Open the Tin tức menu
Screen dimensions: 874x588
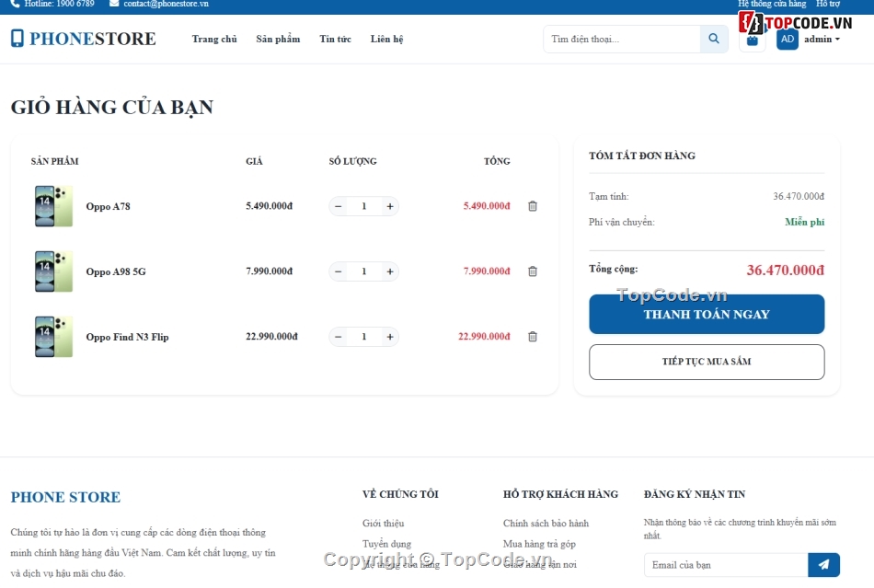[335, 39]
